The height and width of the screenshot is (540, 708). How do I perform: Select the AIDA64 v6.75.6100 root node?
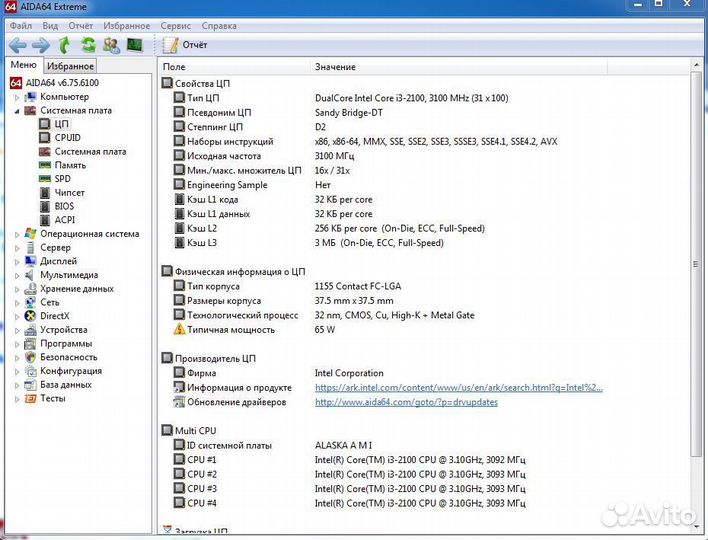pos(54,83)
